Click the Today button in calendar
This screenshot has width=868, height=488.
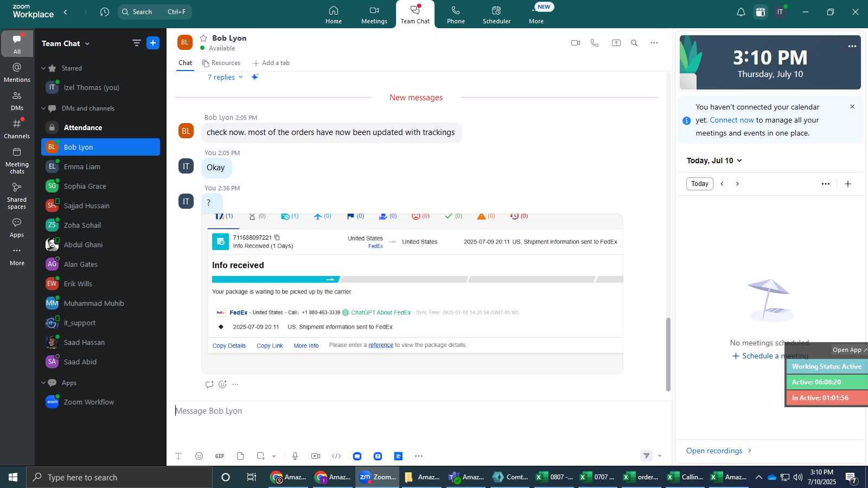click(x=700, y=184)
